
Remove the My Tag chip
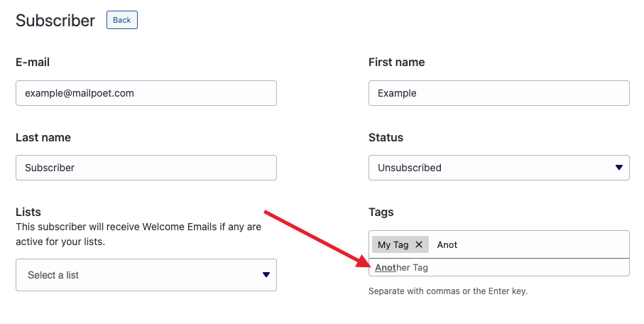coord(419,244)
